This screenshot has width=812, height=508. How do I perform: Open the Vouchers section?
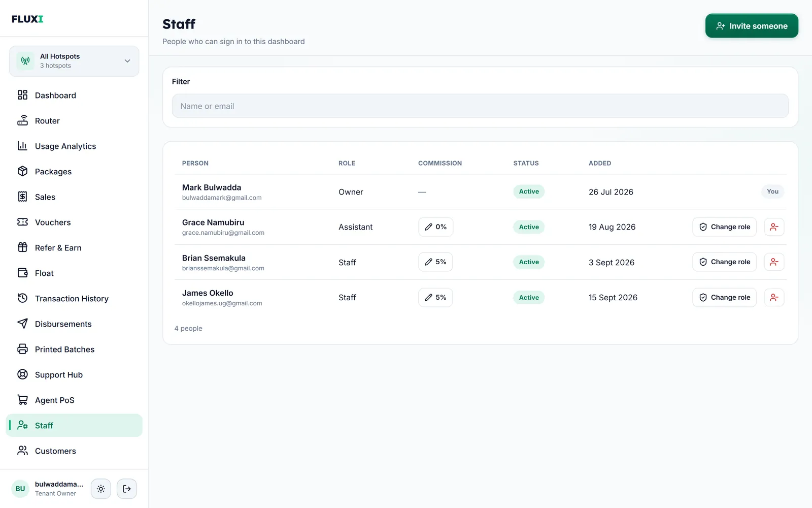coord(74,223)
